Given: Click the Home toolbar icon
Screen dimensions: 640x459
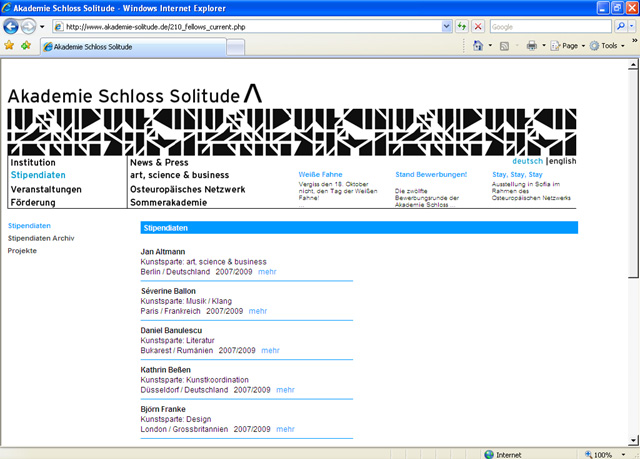Looking at the screenshot, I should 478,46.
